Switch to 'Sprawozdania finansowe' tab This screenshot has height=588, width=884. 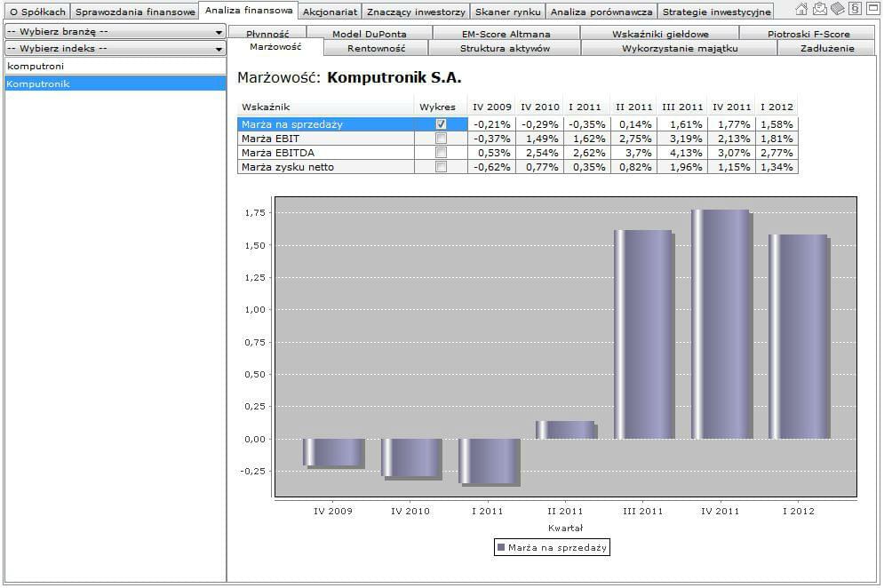(x=135, y=12)
